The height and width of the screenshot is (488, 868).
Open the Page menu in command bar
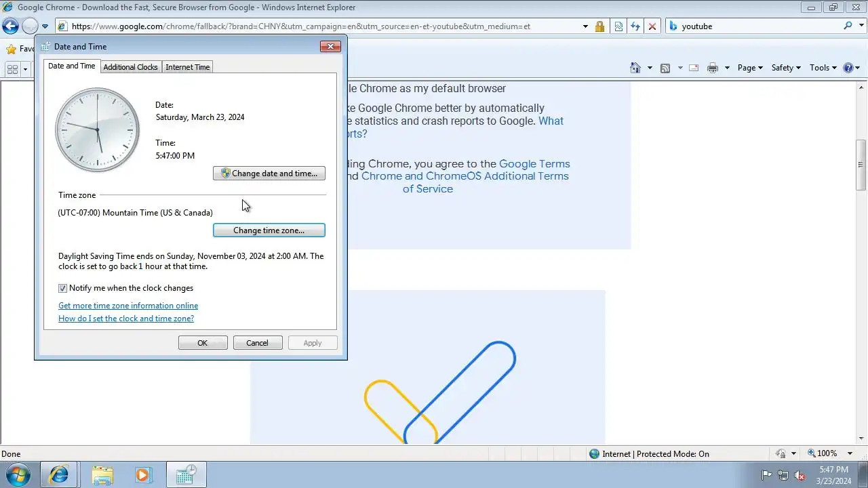point(750,68)
